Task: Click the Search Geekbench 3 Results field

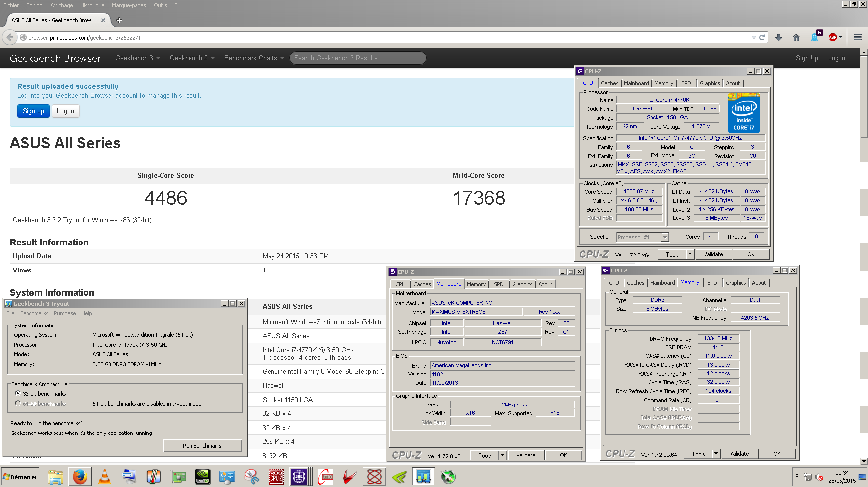Action: [x=357, y=58]
